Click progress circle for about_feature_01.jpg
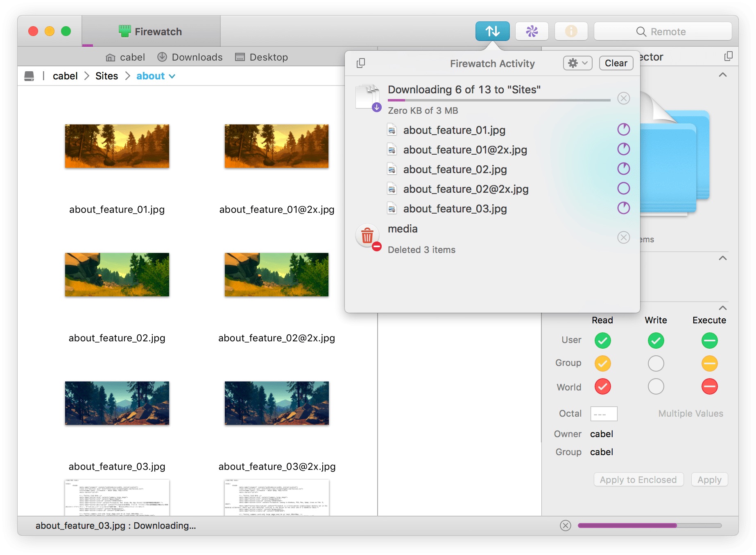Viewport: 756px width, 555px height. [x=623, y=130]
